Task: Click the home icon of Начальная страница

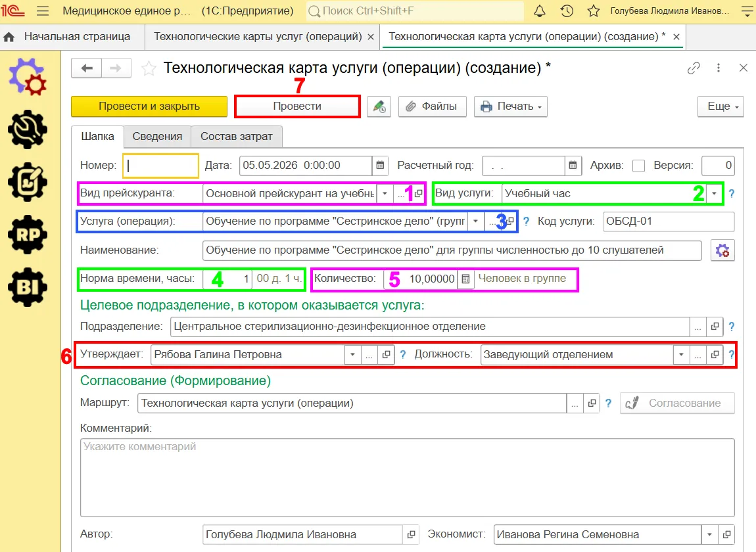Action: [9, 37]
